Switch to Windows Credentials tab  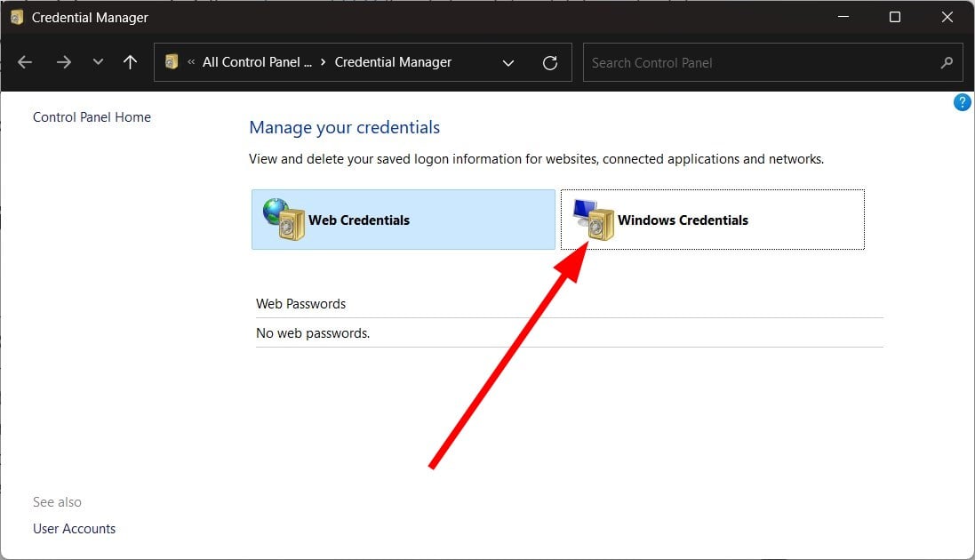pos(683,220)
